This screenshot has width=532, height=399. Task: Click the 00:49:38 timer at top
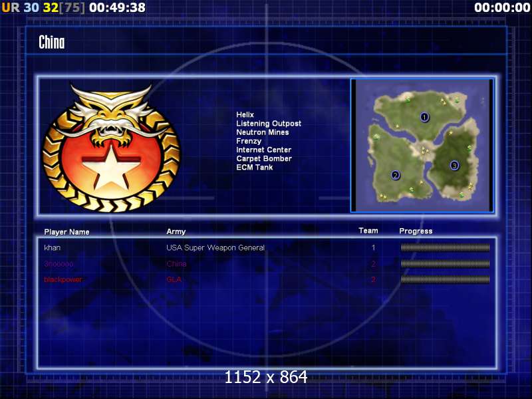118,7
